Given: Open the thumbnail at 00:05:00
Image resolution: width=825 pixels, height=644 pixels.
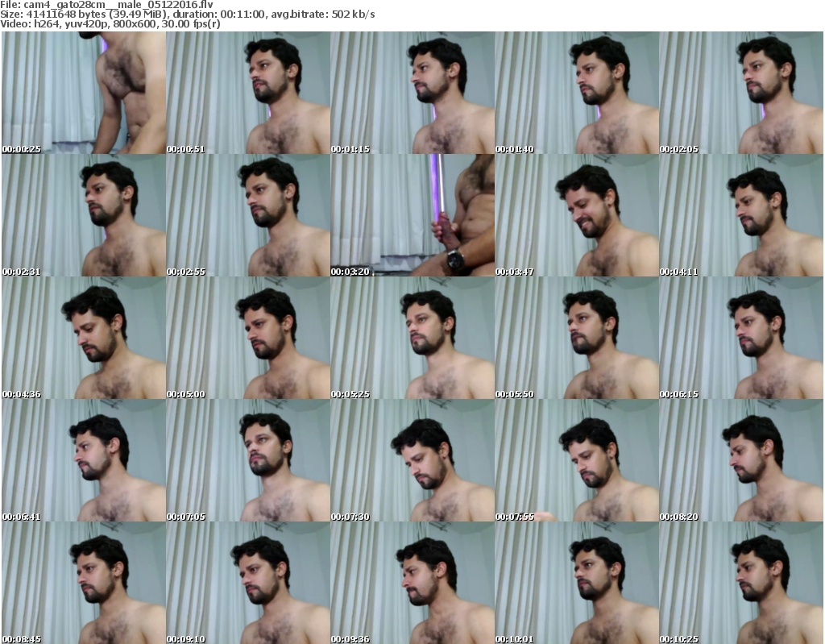Looking at the screenshot, I should [x=247, y=338].
